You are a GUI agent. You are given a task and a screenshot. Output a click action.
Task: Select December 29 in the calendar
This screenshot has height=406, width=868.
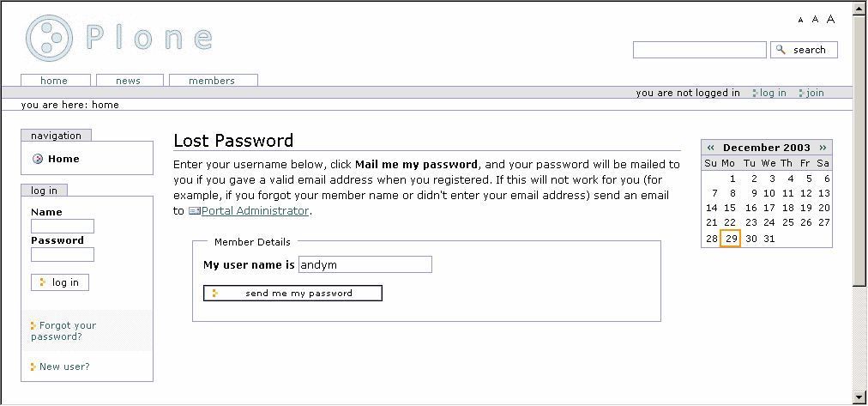point(731,239)
